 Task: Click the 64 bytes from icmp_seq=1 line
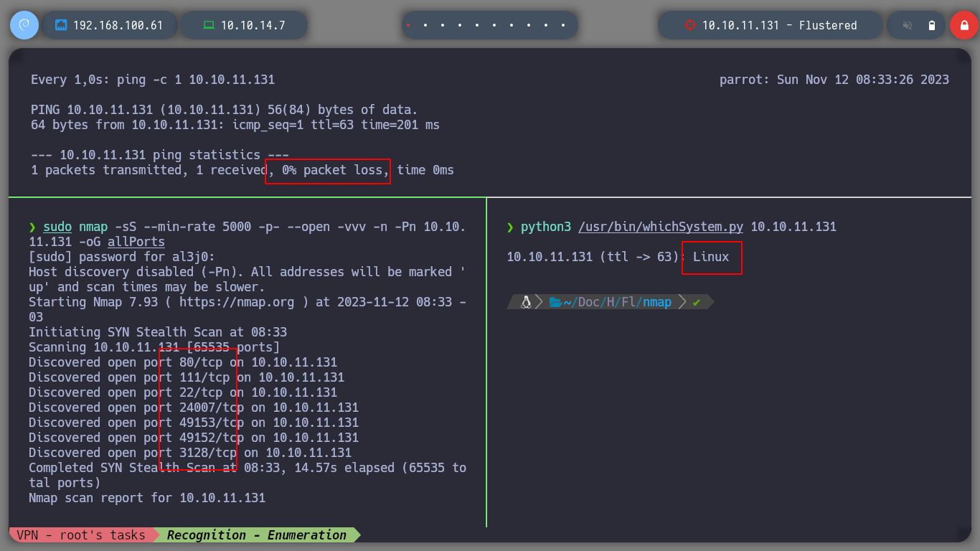click(235, 125)
